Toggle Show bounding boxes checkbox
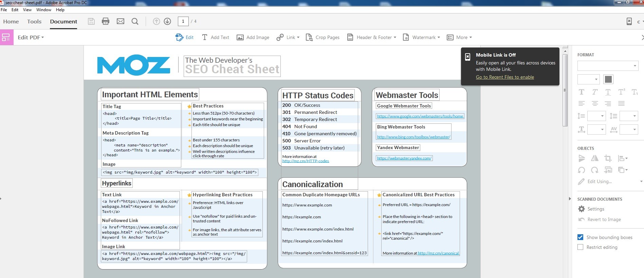 point(581,237)
